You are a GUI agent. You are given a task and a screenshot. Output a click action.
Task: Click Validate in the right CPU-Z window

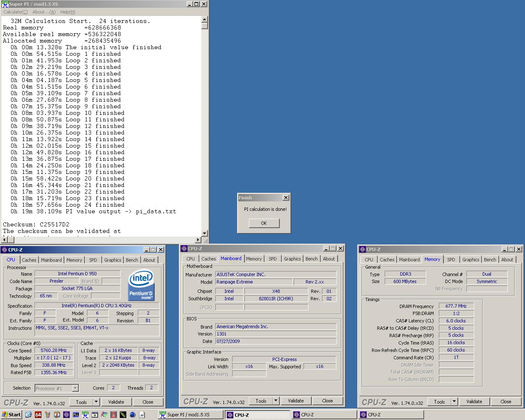point(474,402)
